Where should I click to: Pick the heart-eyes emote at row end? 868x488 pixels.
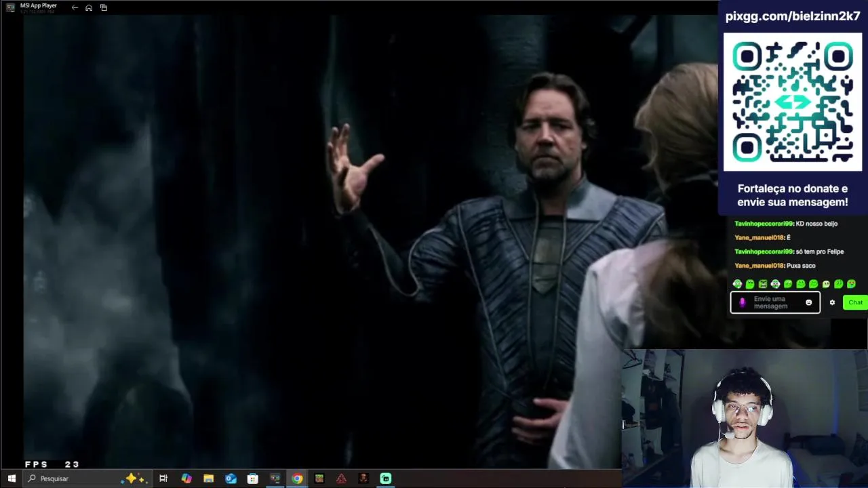[851, 284]
